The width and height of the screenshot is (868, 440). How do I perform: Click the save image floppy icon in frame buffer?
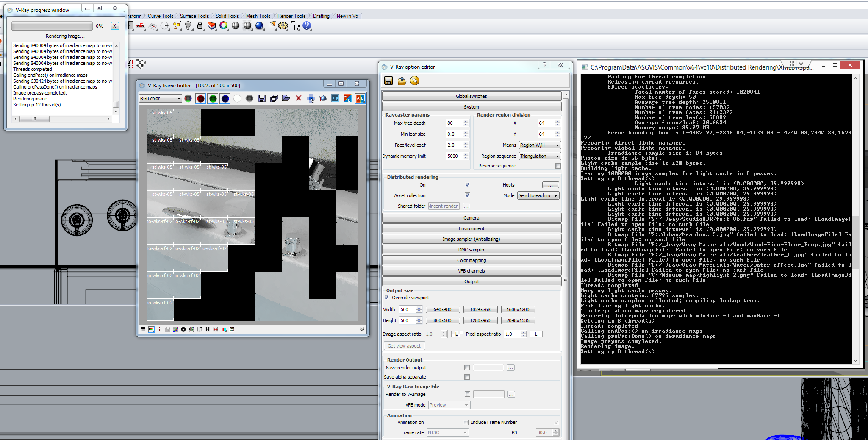coord(262,98)
